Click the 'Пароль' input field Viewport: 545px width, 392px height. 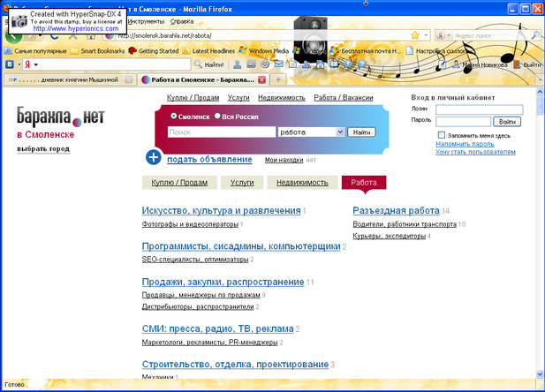464,122
